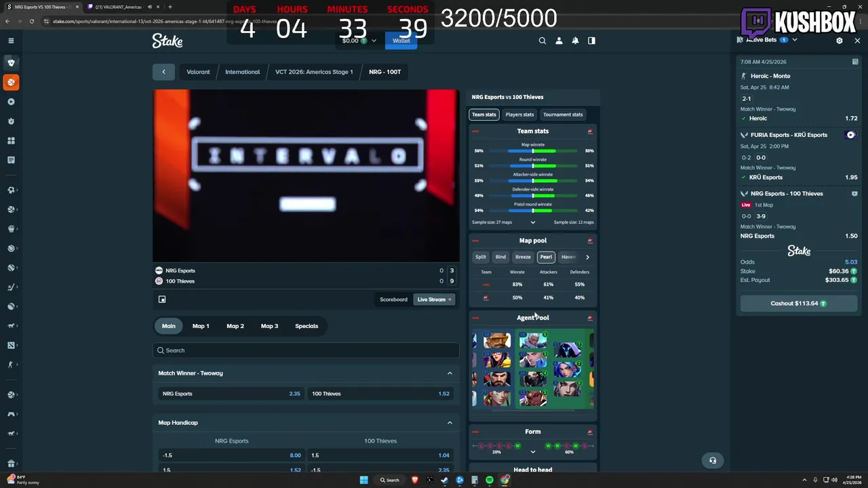Image resolution: width=868 pixels, height=488 pixels.
Task: Open Spotify from the taskbar
Action: click(490, 480)
